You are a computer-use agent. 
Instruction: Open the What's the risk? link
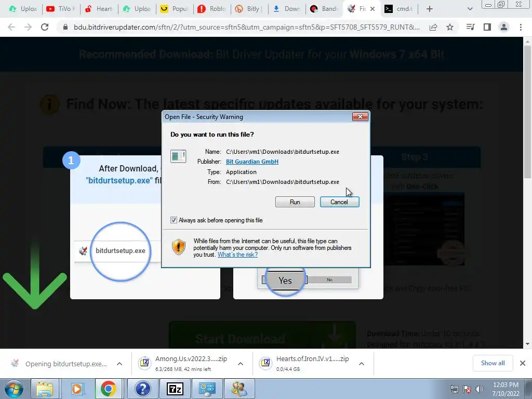(237, 255)
